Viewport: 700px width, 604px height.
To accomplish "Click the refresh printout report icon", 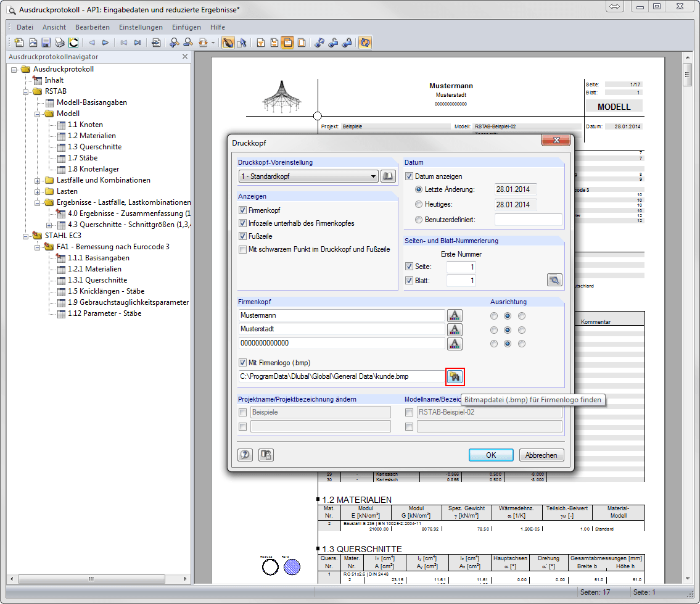I will (x=365, y=43).
